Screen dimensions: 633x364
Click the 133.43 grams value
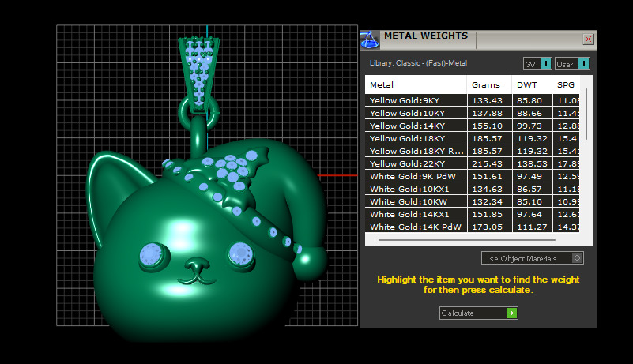pos(487,101)
